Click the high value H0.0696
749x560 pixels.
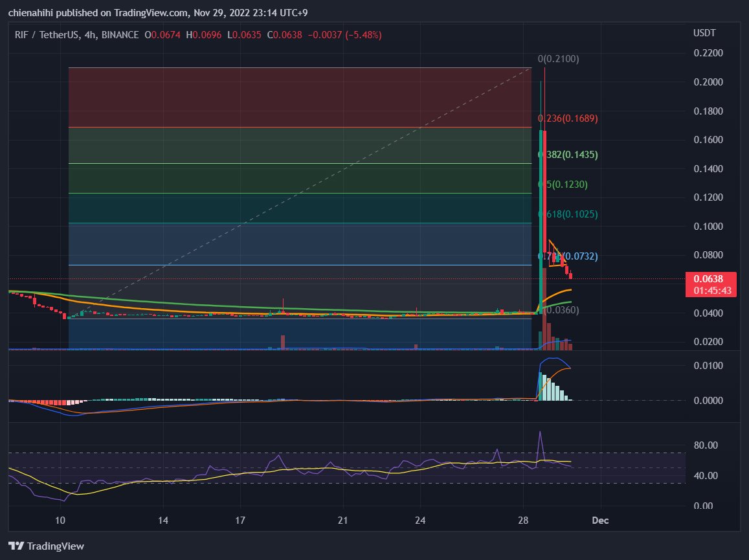203,35
